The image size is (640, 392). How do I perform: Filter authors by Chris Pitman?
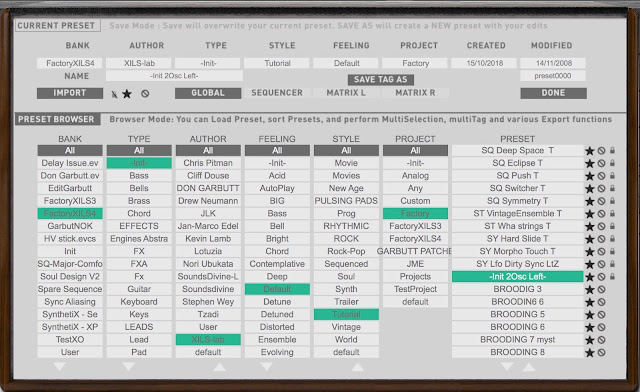coord(208,163)
